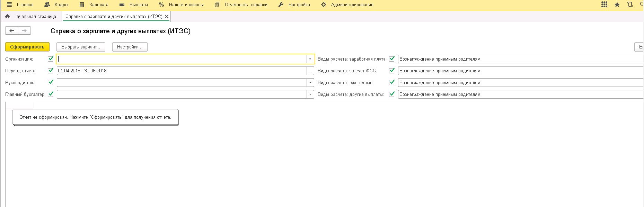This screenshot has height=207, width=644.
Task: Go forward with the right arrow button
Action: click(x=24, y=31)
